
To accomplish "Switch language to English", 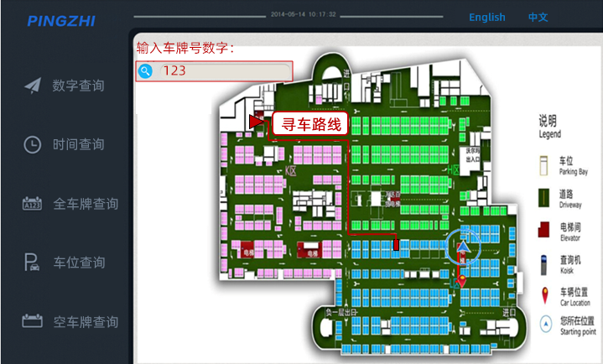I will pos(486,17).
